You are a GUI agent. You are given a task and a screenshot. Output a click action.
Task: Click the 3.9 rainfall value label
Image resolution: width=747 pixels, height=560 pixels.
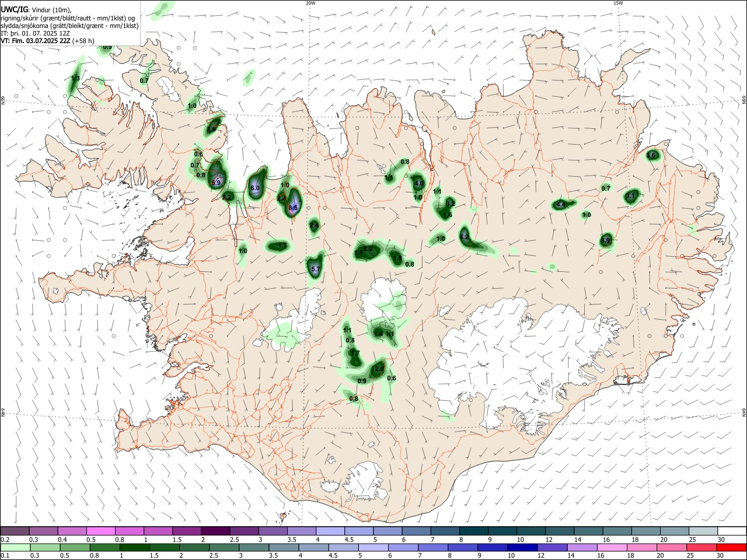point(606,240)
